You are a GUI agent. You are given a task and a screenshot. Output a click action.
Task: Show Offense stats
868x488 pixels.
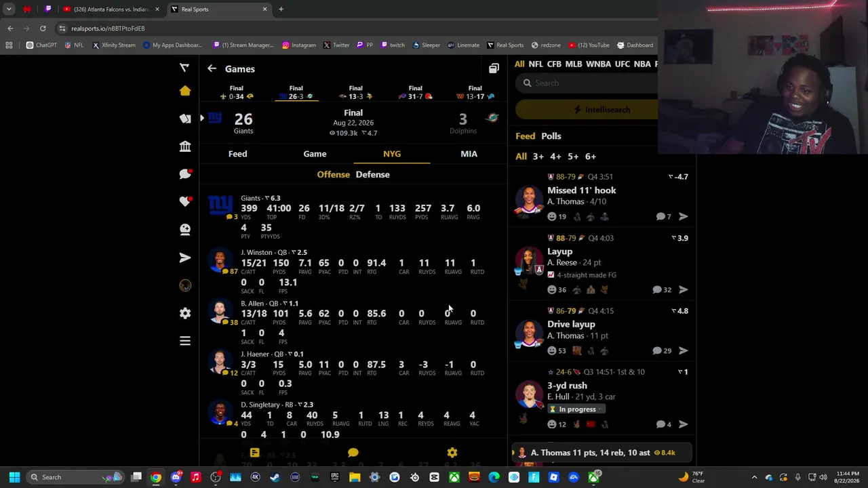pos(334,174)
